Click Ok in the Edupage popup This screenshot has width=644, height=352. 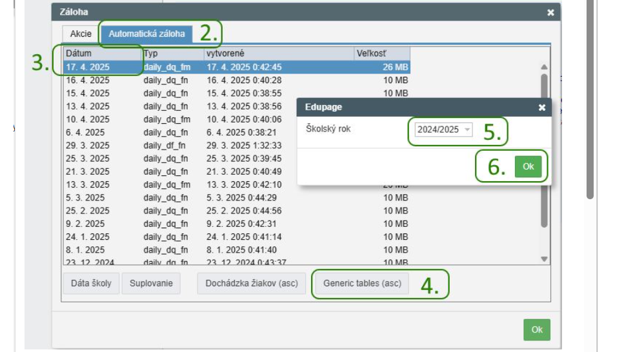coord(528,166)
